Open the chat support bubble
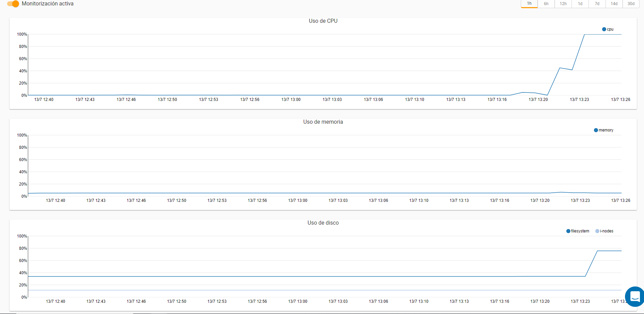The height and width of the screenshot is (314, 644). pos(634,296)
